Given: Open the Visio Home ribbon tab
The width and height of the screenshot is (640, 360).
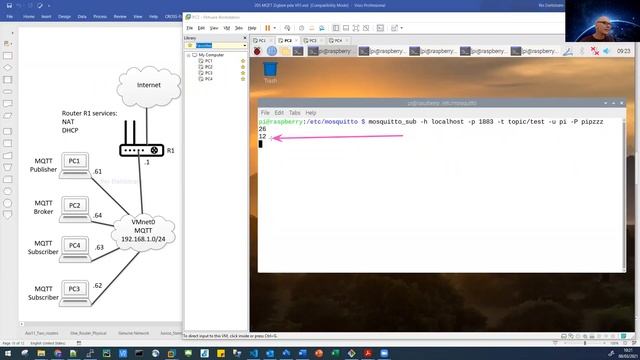Looking at the screenshot, I should point(29,17).
